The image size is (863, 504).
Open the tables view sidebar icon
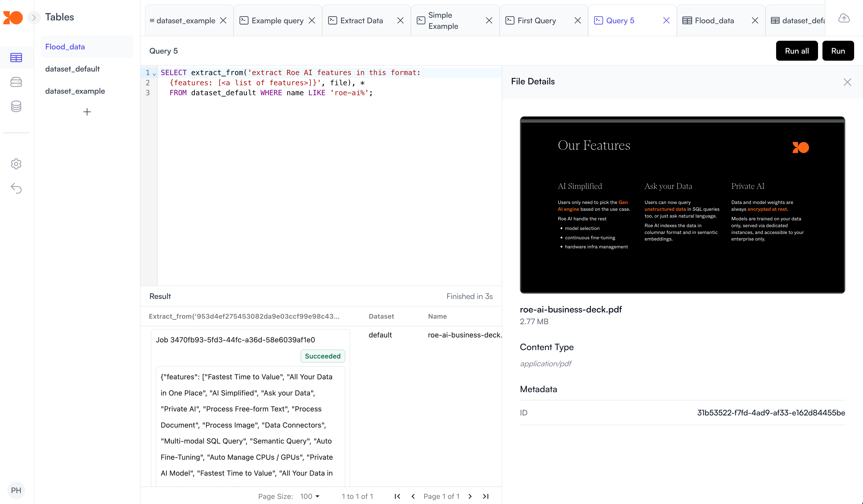pyautogui.click(x=16, y=58)
